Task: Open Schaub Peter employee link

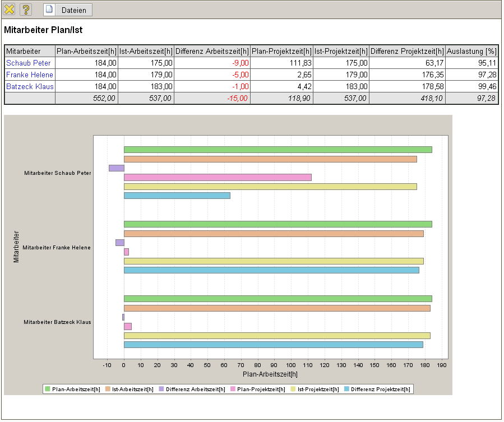Action: tap(28, 63)
